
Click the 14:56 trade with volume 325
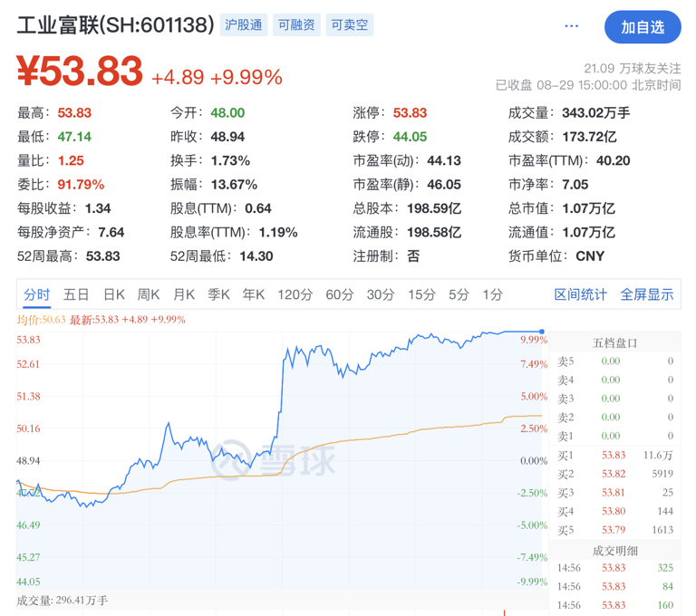(x=614, y=568)
